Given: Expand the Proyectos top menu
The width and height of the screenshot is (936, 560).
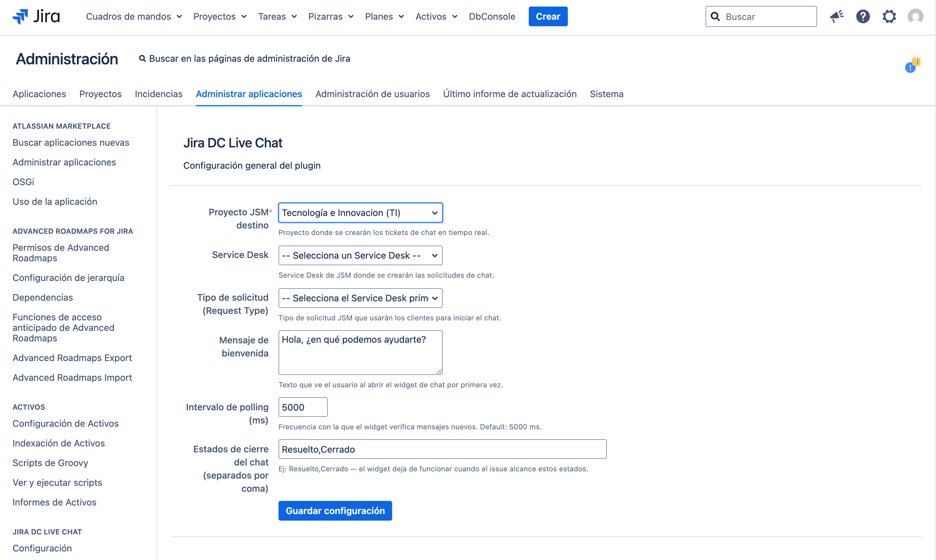Looking at the screenshot, I should coord(220,16).
